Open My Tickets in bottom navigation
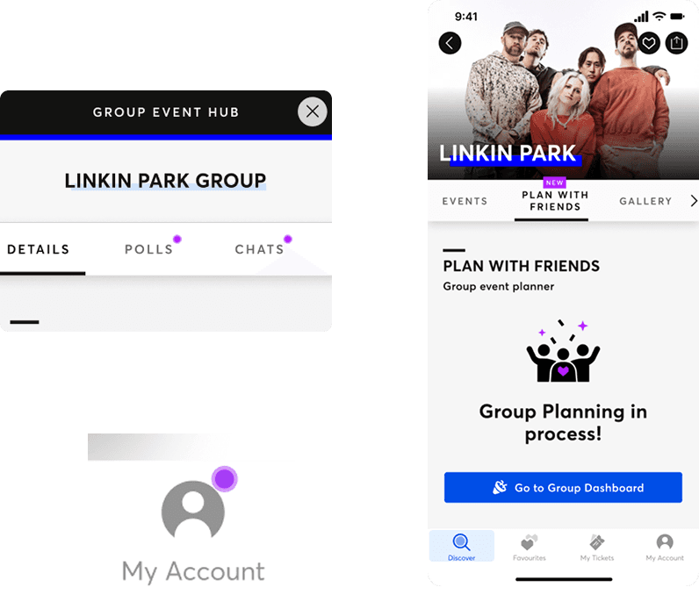The image size is (699, 616). coord(597,548)
